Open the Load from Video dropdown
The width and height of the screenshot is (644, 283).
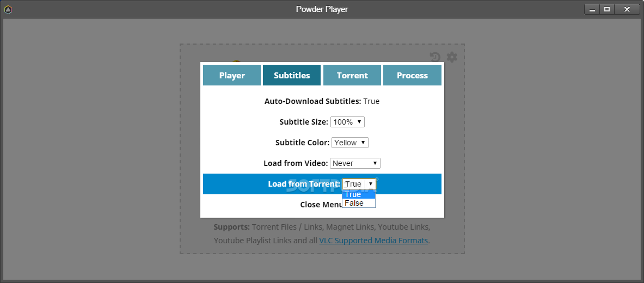coord(355,163)
